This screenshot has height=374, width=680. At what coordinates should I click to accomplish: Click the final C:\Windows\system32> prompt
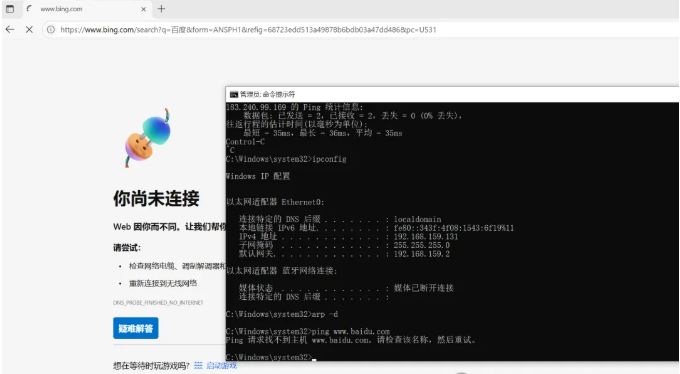click(x=269, y=357)
